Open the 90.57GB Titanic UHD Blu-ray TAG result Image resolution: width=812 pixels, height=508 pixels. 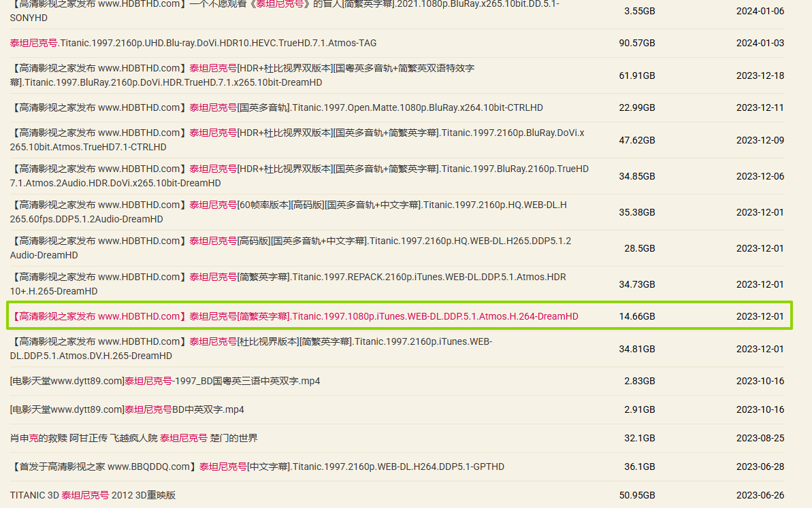pyautogui.click(x=193, y=43)
